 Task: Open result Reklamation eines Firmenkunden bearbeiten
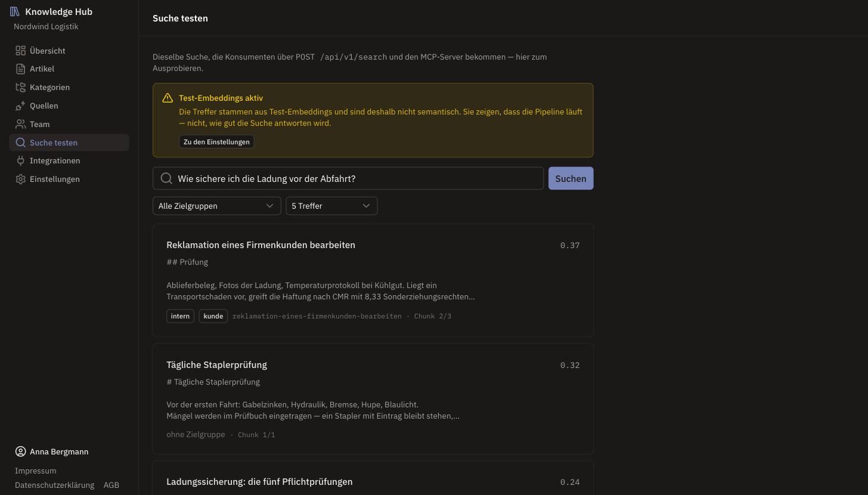tap(261, 245)
